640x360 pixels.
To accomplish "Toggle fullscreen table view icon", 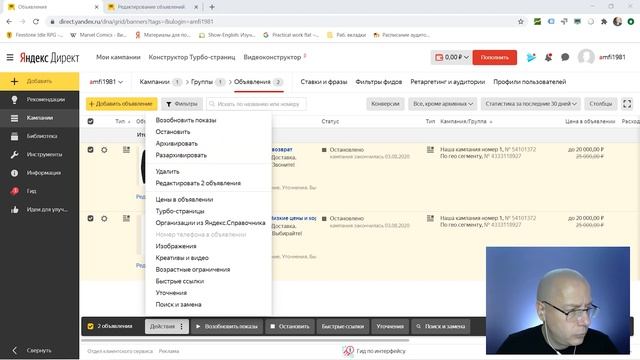I will 627,104.
